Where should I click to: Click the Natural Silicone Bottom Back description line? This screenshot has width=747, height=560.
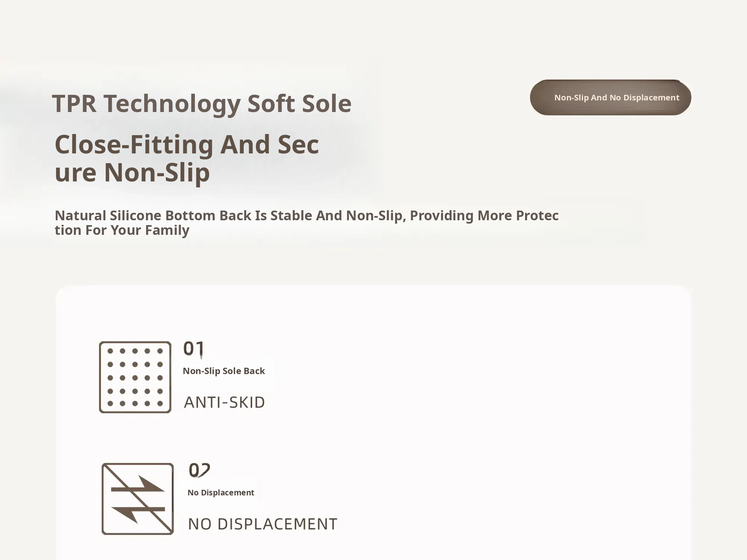click(x=307, y=215)
